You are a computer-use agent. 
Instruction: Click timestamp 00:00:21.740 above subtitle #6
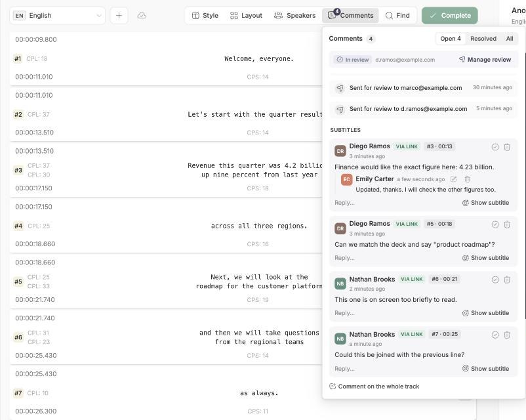(x=35, y=318)
